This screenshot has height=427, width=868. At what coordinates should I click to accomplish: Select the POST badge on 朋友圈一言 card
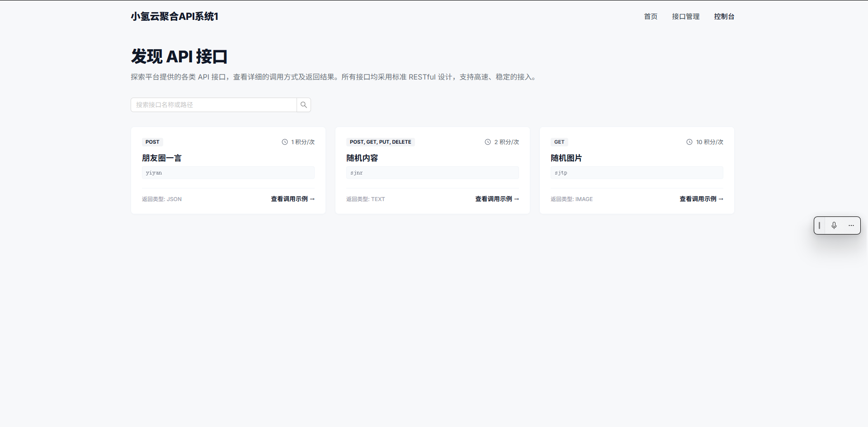152,142
